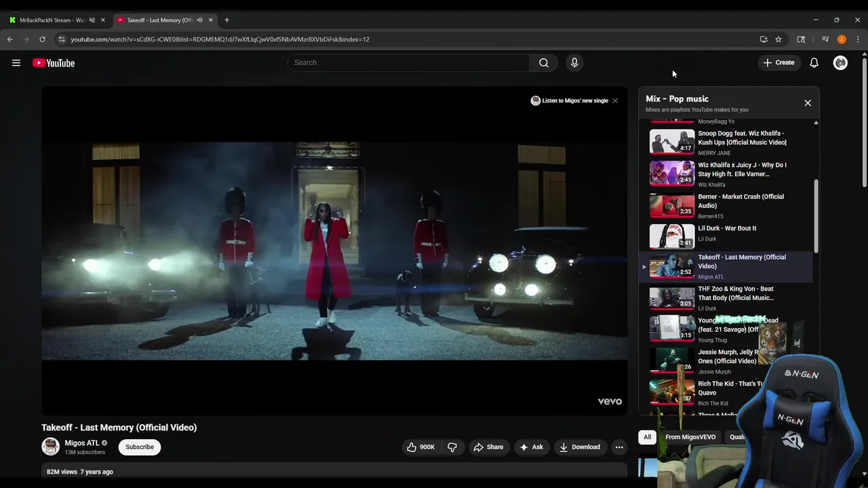Image resolution: width=868 pixels, height=488 pixels.
Task: Open the YouTube hamburger guide menu
Action: [16, 63]
